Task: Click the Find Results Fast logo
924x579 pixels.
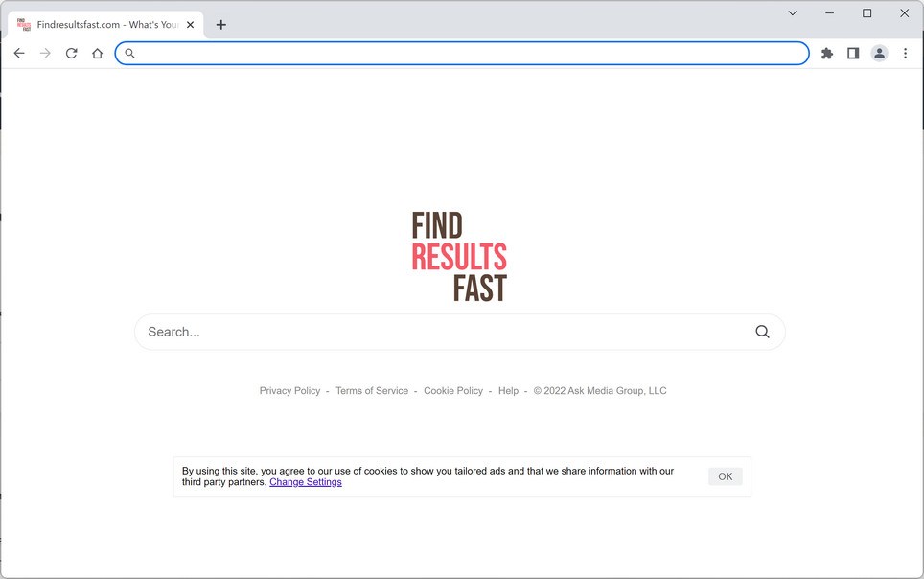Action: pyautogui.click(x=459, y=257)
